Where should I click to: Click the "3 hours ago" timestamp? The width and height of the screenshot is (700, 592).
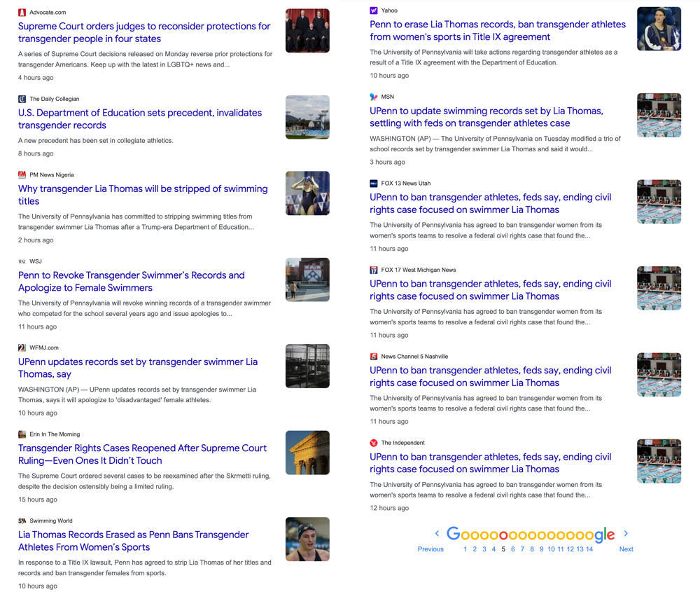388,162
